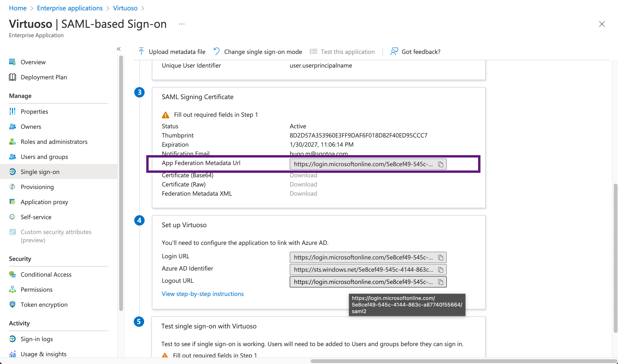Click the Login URL text field

pos(363,257)
